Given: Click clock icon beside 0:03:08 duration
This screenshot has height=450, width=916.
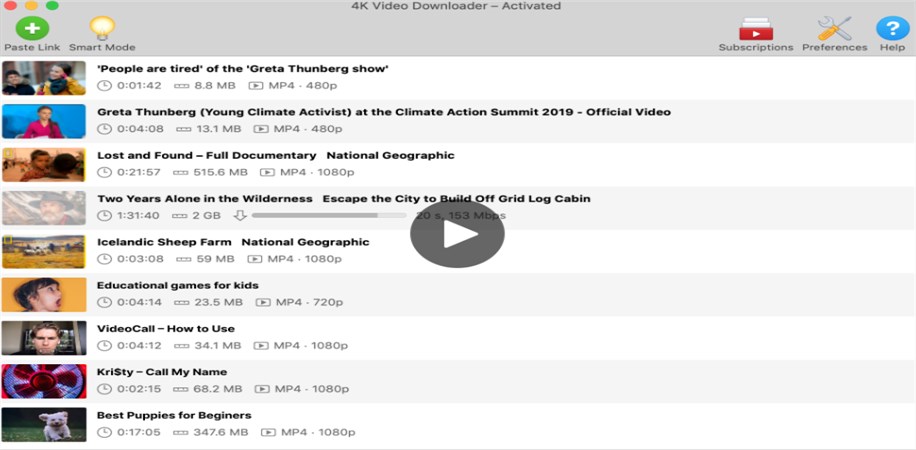Looking at the screenshot, I should click(104, 259).
